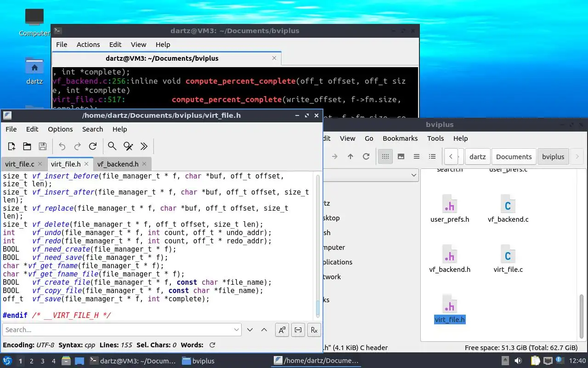Image resolution: width=588 pixels, height=368 pixels.
Task: Reload folder in the file manager toolbar
Action: click(366, 156)
